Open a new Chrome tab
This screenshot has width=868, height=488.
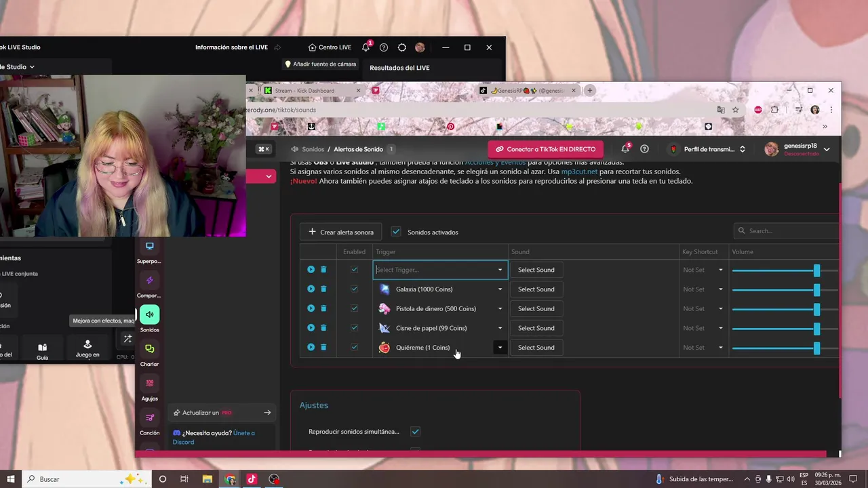(x=589, y=90)
